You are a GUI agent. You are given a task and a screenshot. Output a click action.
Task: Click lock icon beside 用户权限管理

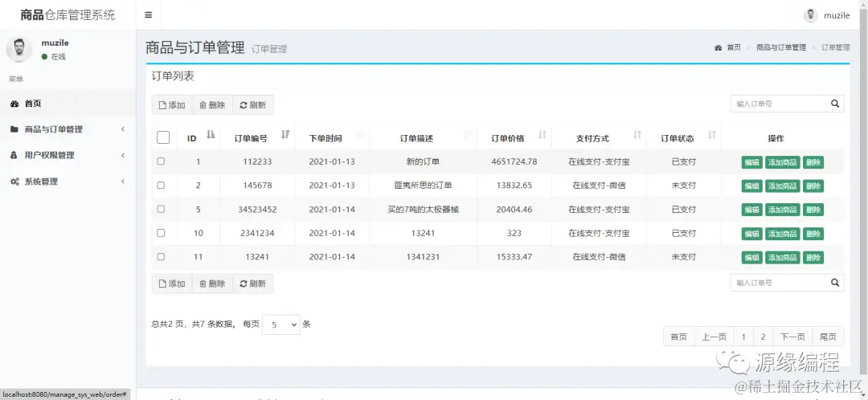14,156
